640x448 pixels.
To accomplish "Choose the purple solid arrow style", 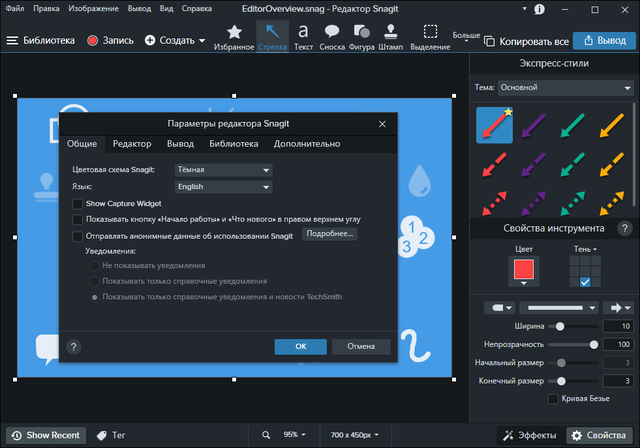I will coord(533,125).
